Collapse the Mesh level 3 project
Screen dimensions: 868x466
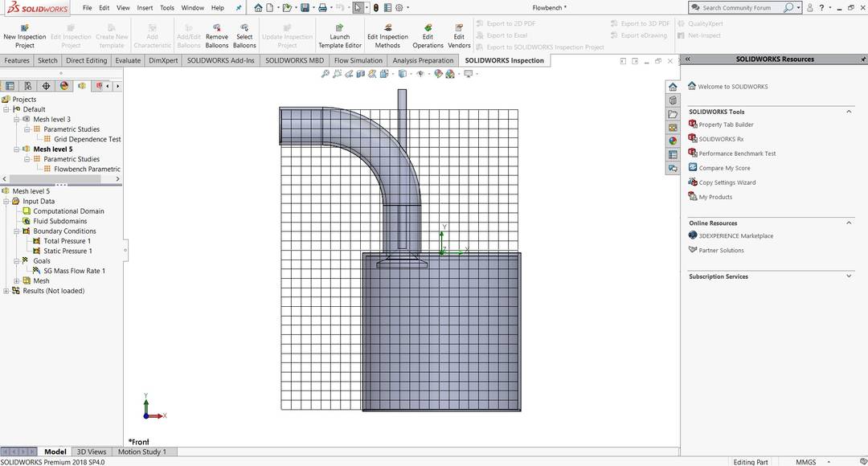click(17, 119)
